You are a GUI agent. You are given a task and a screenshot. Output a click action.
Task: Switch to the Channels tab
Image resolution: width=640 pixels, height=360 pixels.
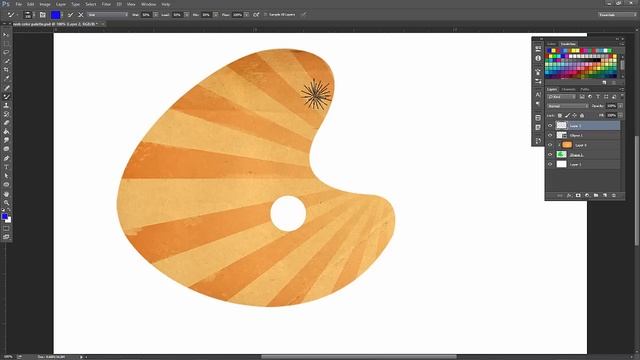point(568,89)
